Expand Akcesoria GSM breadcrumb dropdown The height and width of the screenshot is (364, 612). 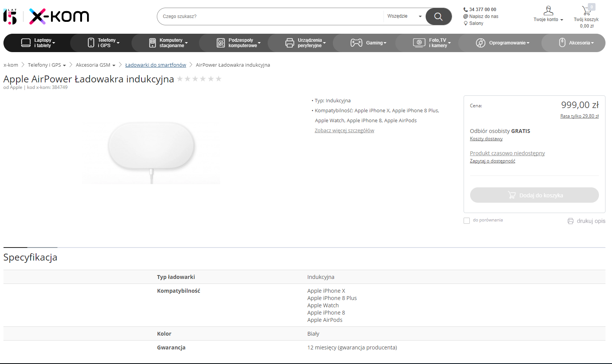(114, 66)
